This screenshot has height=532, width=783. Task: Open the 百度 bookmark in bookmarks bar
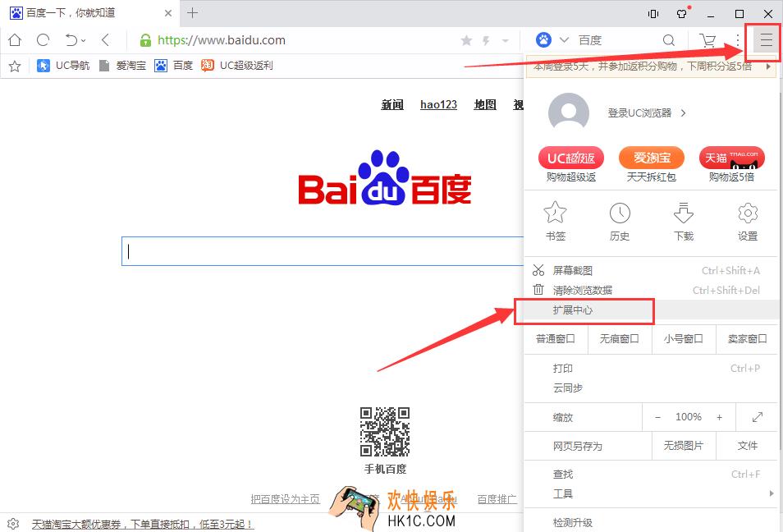point(173,66)
